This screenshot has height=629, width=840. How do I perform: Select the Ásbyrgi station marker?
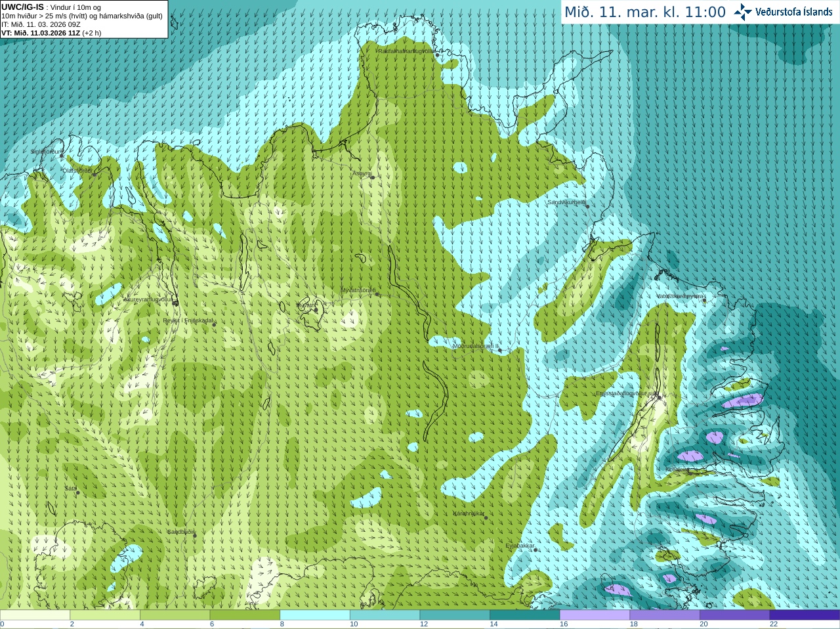coord(372,177)
